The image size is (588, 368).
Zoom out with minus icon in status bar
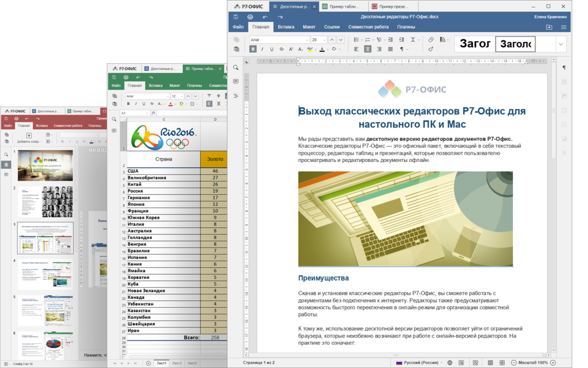[x=514, y=363]
